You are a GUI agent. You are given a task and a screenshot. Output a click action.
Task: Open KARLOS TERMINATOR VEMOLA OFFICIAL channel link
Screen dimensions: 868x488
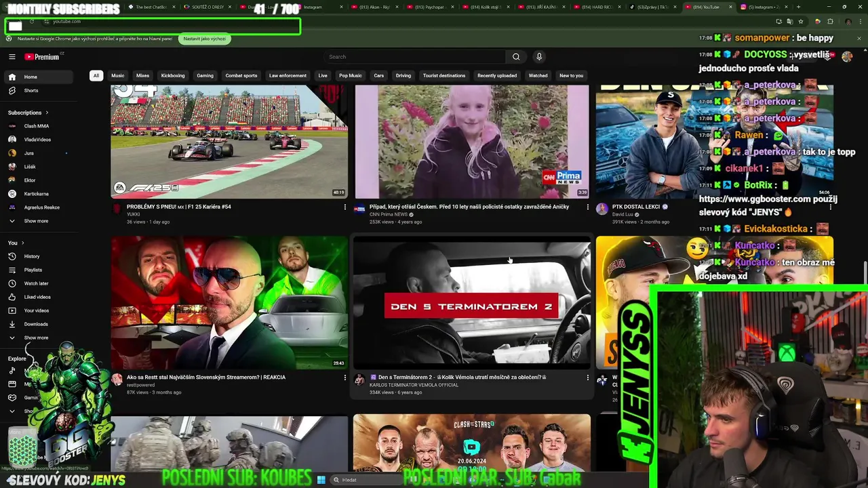(414, 385)
